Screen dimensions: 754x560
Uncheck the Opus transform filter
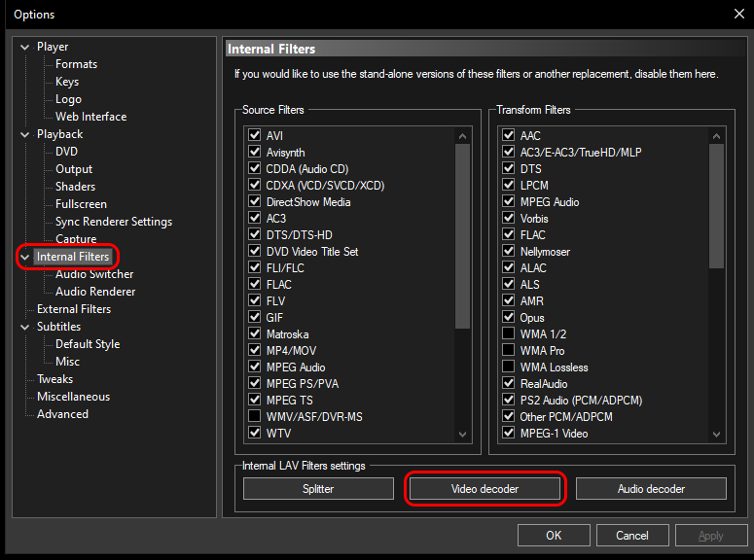[x=508, y=317]
